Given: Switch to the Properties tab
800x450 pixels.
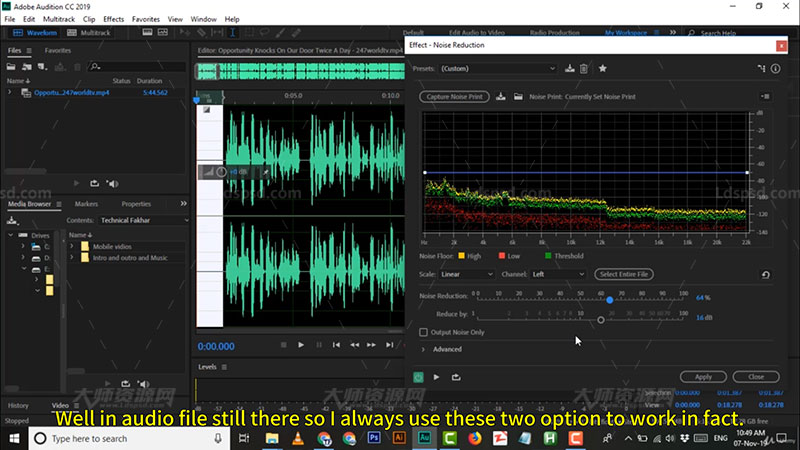Looking at the screenshot, I should coord(136,204).
